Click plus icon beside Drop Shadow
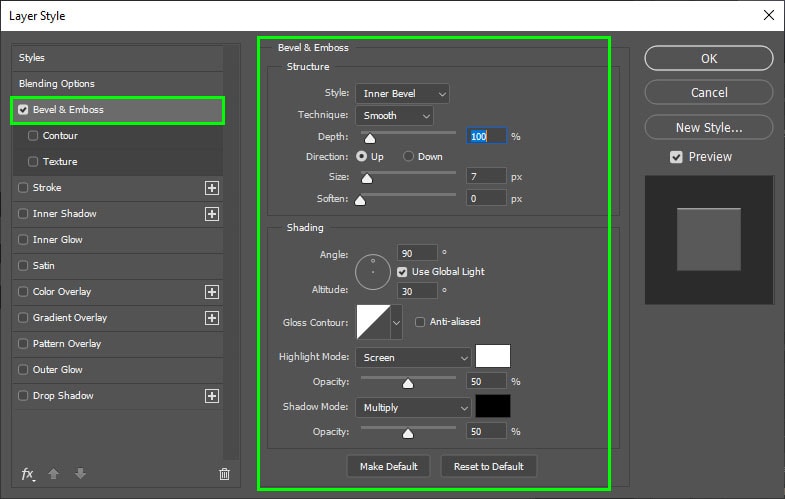Screen dimensions: 785x499 (x=211, y=396)
